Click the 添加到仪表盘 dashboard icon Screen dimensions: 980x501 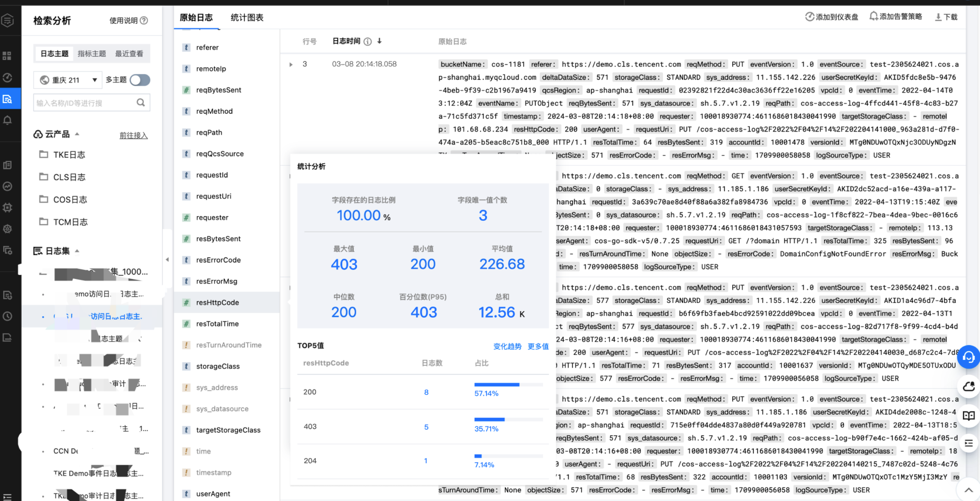(809, 17)
